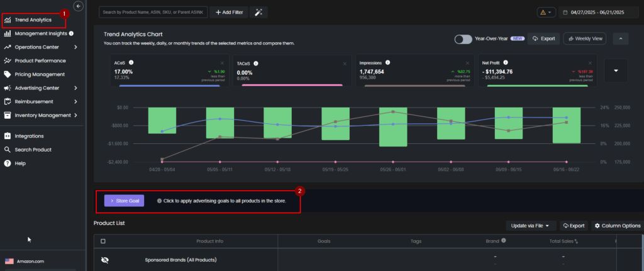This screenshot has width=644, height=271.
Task: Click the TACoS info icon
Action: [x=255, y=64]
